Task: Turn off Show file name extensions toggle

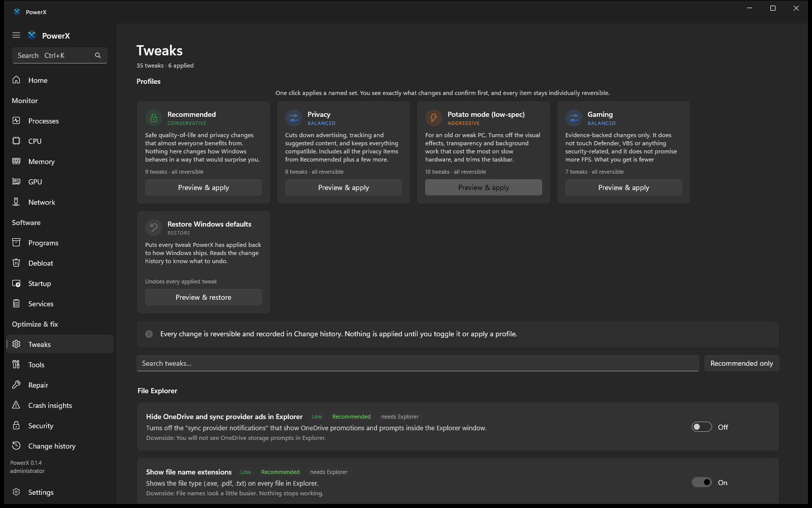Action: coord(702,483)
